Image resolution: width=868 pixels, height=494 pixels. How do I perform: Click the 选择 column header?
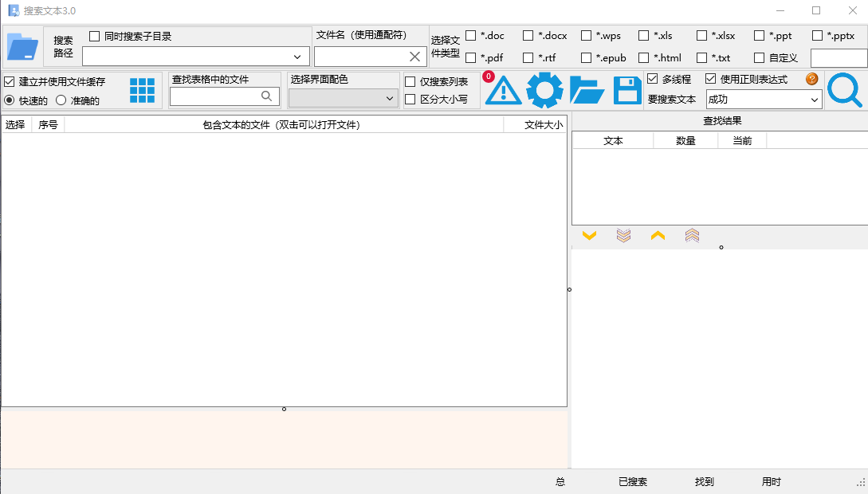point(16,125)
